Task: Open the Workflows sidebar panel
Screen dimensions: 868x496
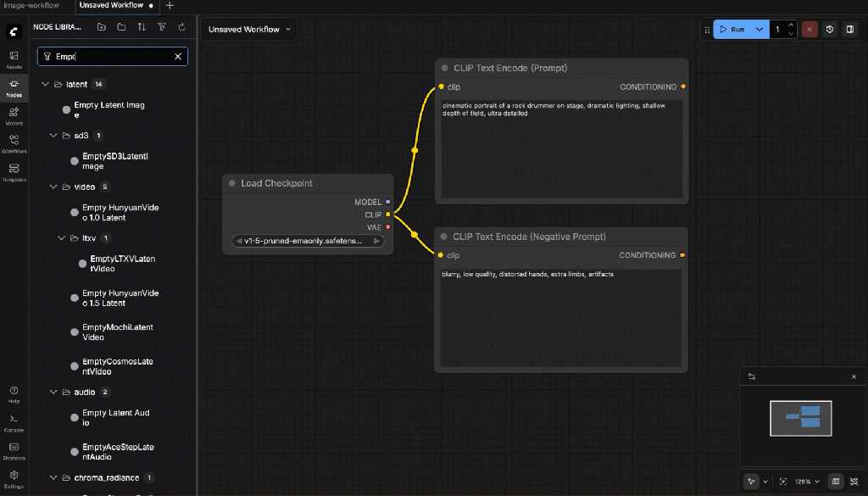Action: (x=14, y=143)
